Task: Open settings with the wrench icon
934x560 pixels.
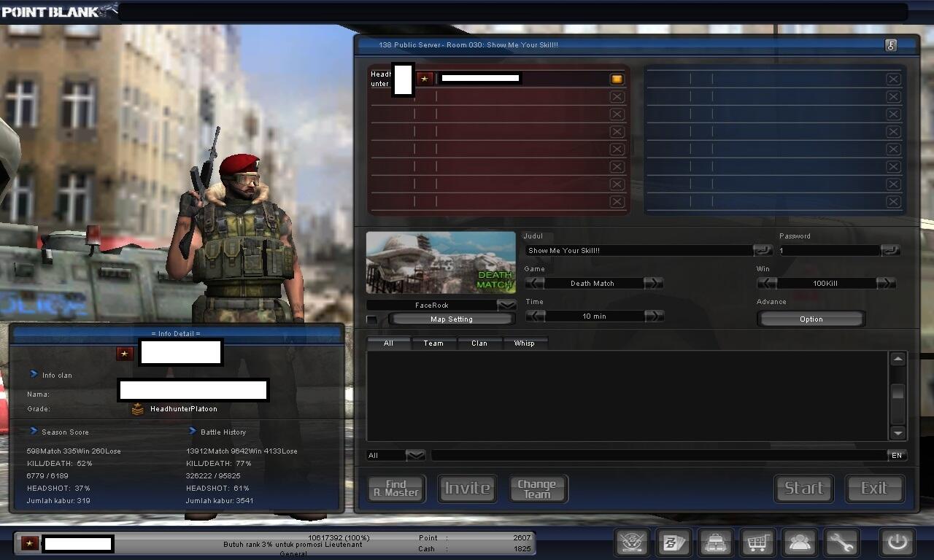Action: point(841,542)
